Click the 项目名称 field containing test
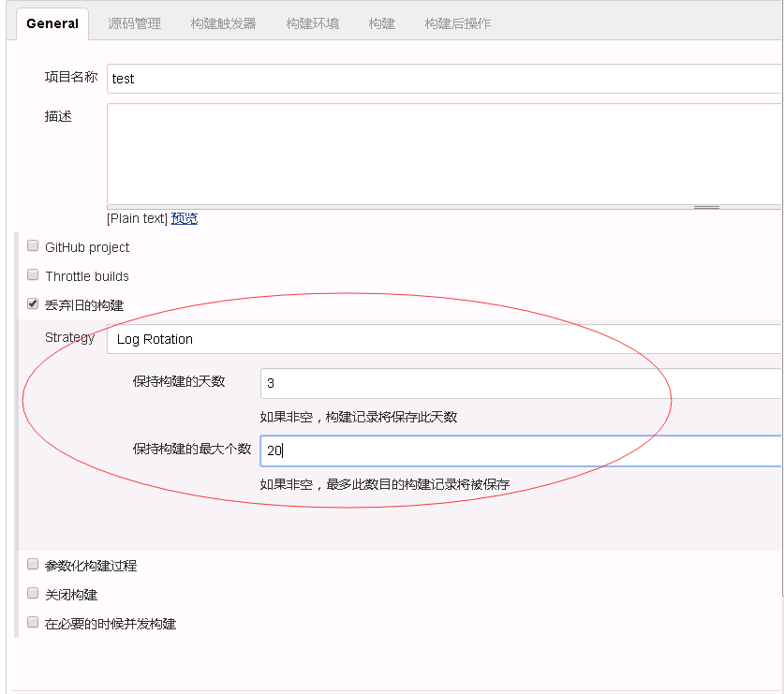The width and height of the screenshot is (784, 694). [x=444, y=79]
